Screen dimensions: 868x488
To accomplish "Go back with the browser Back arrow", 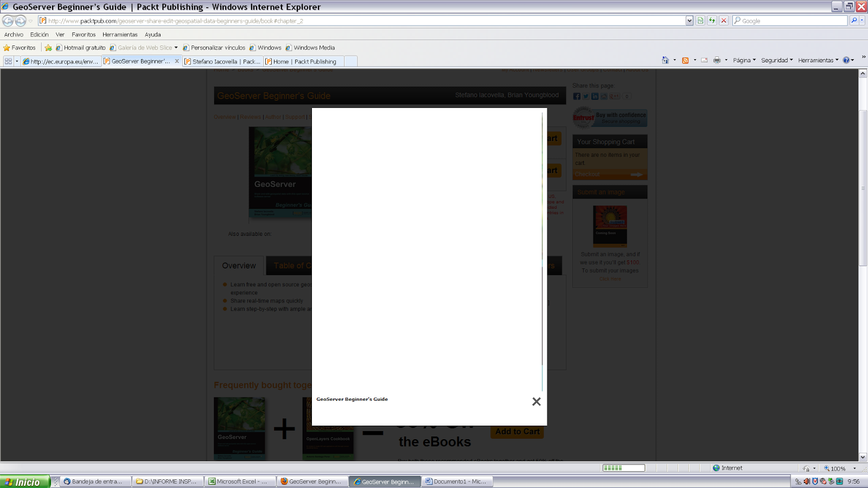I will [x=8, y=21].
